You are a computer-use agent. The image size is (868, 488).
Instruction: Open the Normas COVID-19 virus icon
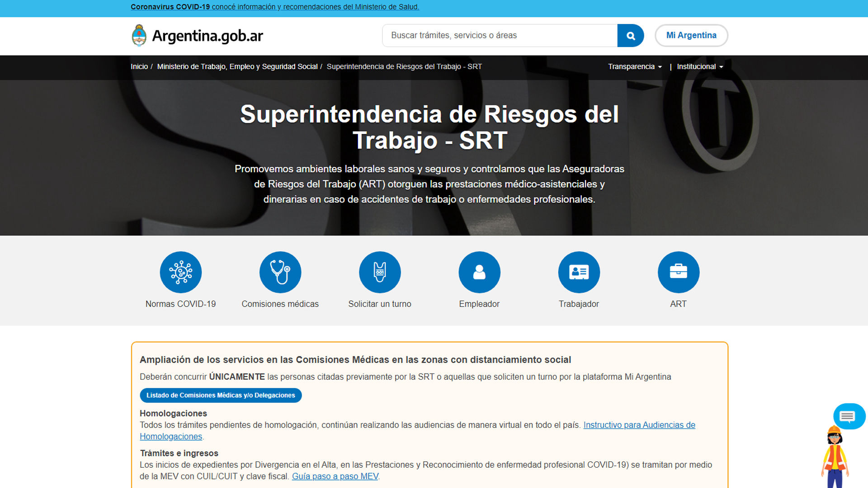(180, 272)
